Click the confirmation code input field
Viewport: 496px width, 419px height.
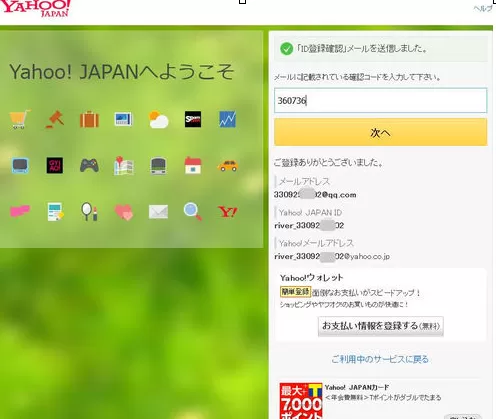coord(380,100)
